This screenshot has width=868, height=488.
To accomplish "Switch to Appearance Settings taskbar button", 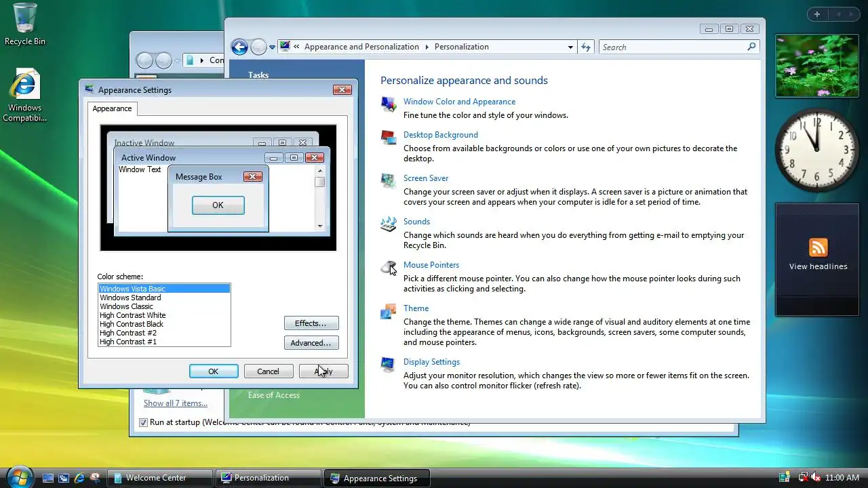I will [376, 478].
